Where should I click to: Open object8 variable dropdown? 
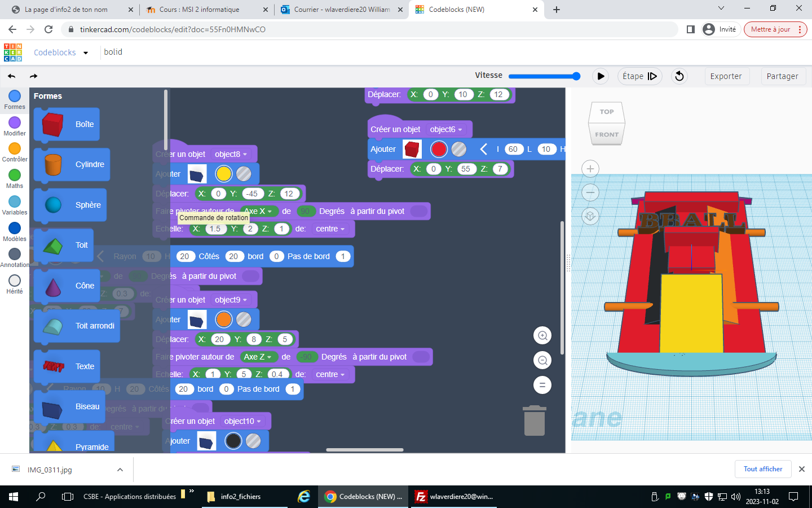tap(231, 154)
